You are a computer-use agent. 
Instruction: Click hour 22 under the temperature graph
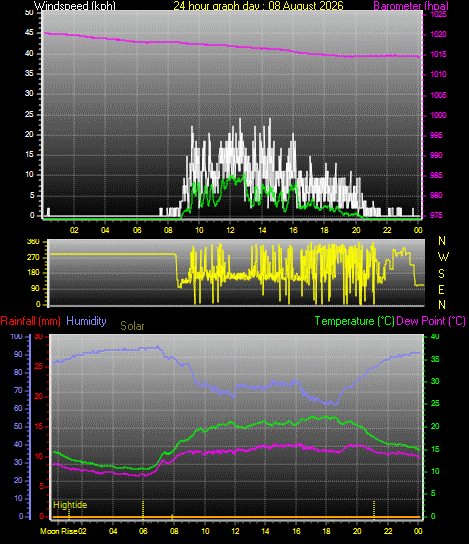point(388,531)
